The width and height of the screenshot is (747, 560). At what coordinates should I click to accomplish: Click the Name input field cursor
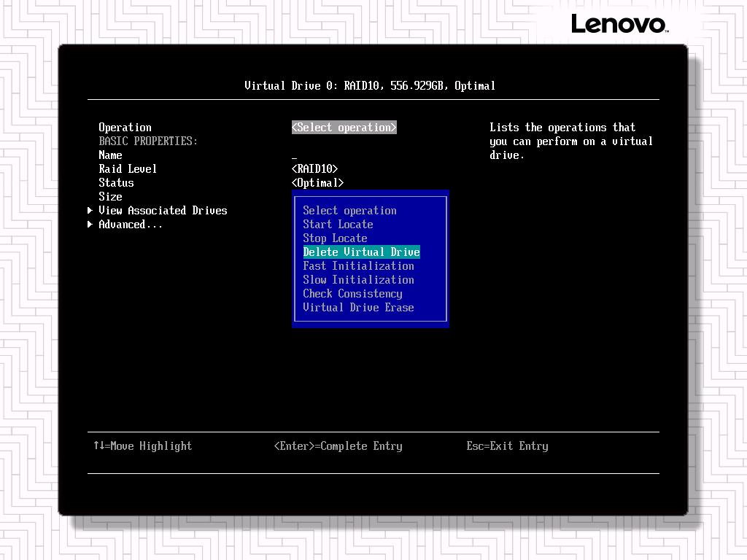(x=295, y=155)
